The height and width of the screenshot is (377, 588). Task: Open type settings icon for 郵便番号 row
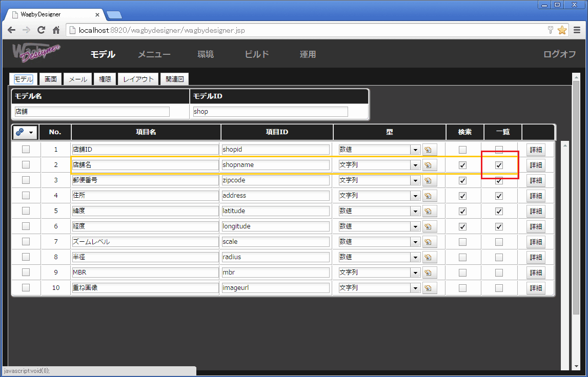click(430, 181)
